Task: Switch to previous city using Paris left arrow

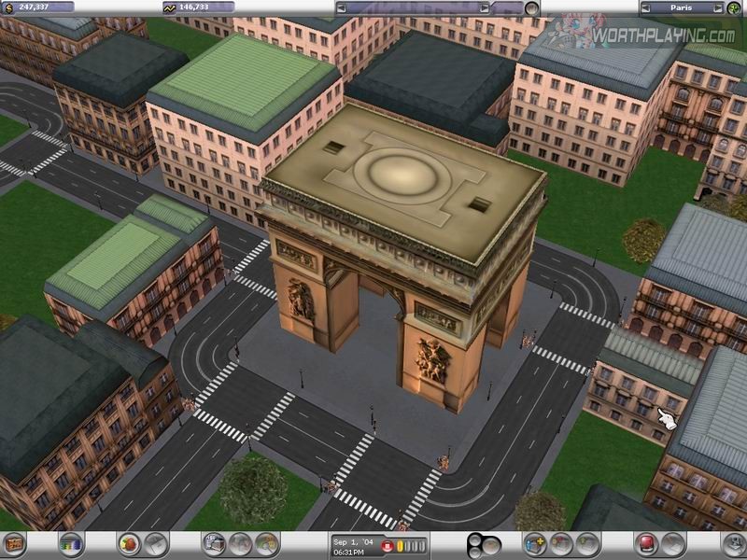Action: 644,7
